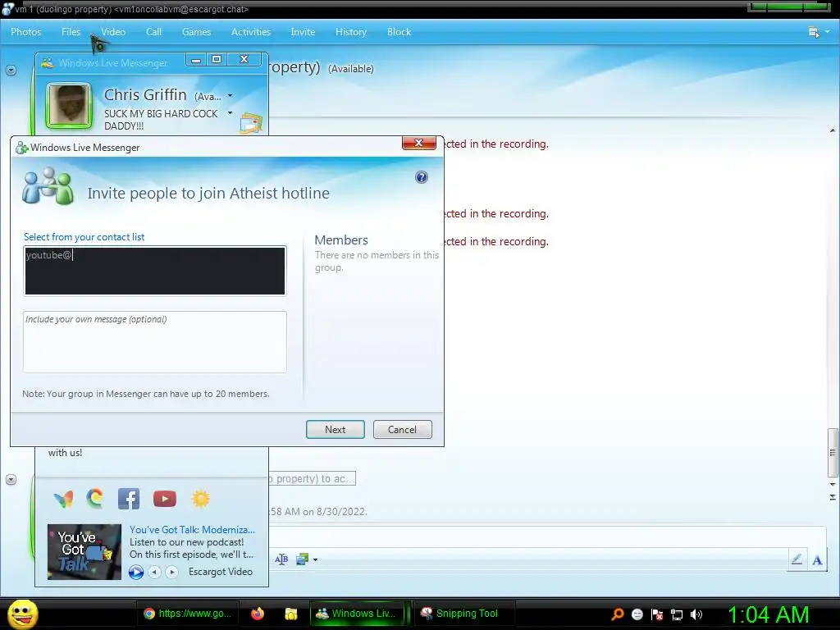The image size is (840, 630).
Task: Choose Invite in the chat menu bar
Action: click(x=303, y=32)
